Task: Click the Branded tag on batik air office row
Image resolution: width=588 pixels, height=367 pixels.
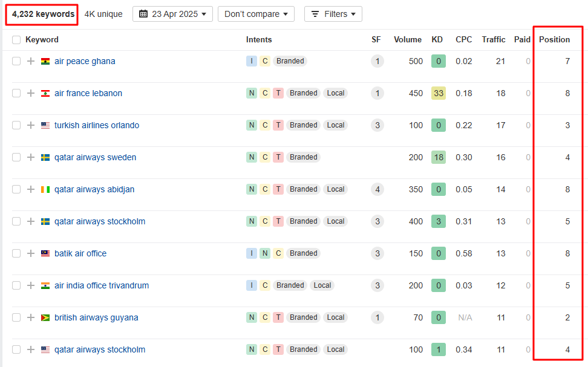Action: click(x=303, y=253)
